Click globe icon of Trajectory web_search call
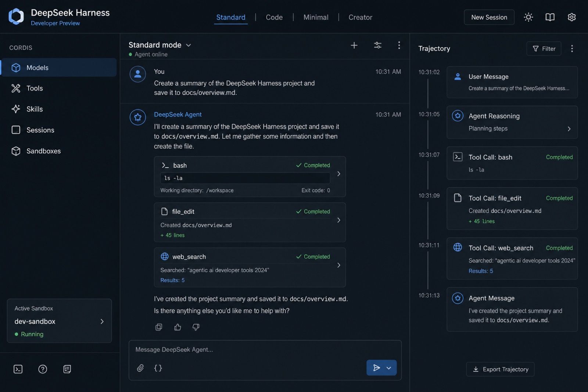The height and width of the screenshot is (392, 588). (458, 247)
